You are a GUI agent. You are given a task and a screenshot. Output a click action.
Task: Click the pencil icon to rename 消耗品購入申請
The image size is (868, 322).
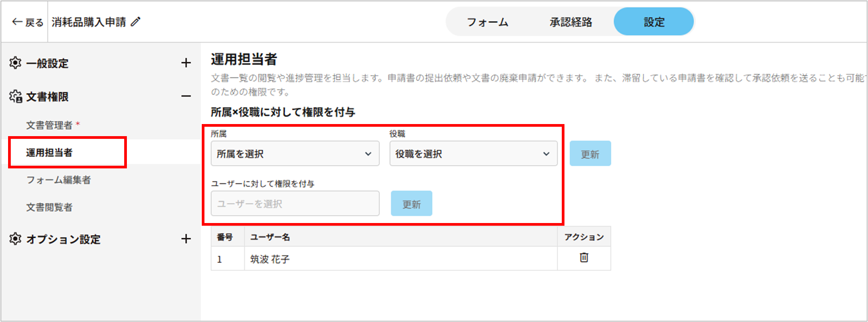pyautogui.click(x=135, y=22)
